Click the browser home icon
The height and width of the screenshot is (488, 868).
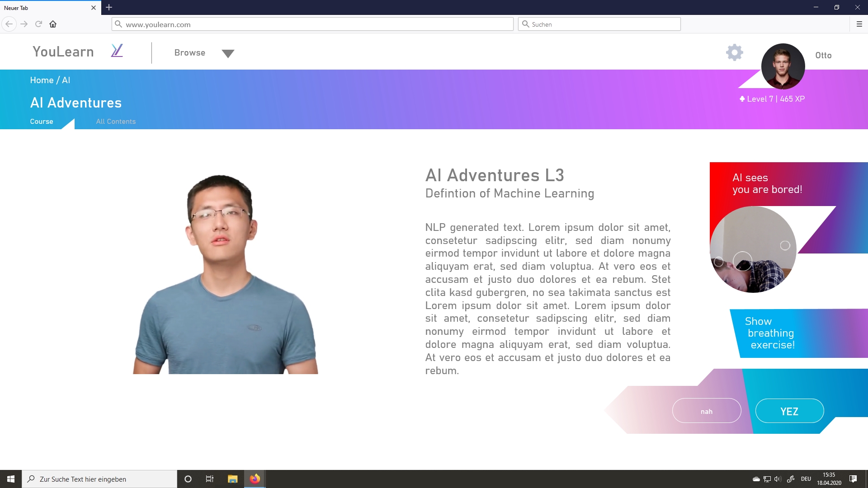(53, 24)
